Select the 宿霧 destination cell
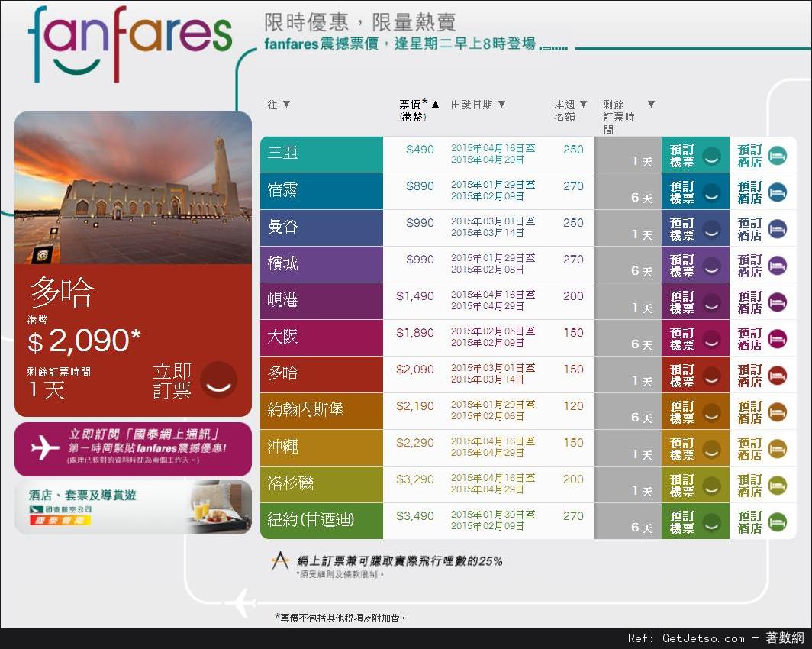The width and height of the screenshot is (812, 649). coord(321,191)
